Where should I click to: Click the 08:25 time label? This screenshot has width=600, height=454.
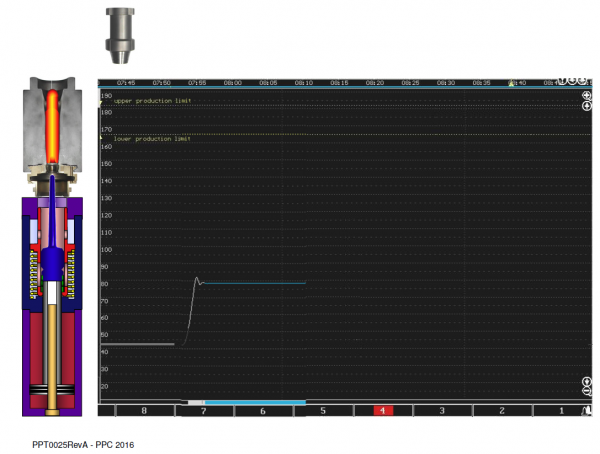pos(411,83)
